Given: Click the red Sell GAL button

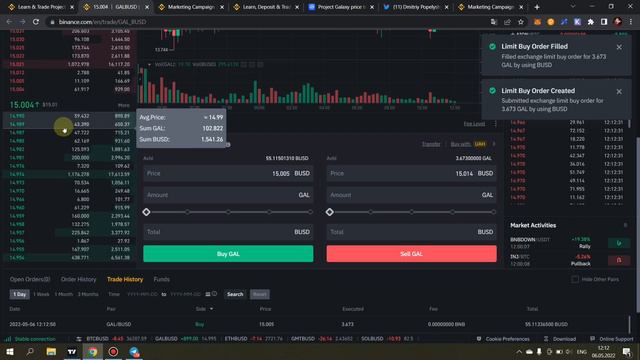Looking at the screenshot, I should 411,254.
